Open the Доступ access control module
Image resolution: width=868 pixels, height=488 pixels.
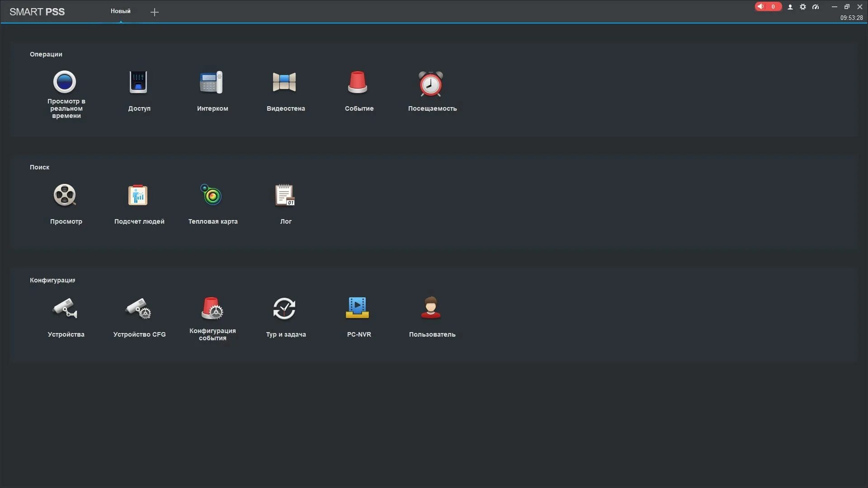click(x=138, y=83)
